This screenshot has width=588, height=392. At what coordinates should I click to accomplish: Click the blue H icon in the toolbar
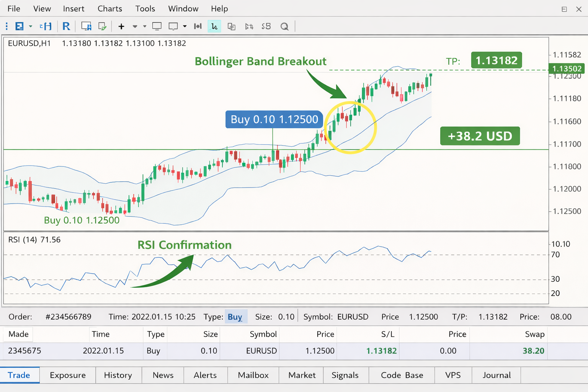[x=46, y=26]
